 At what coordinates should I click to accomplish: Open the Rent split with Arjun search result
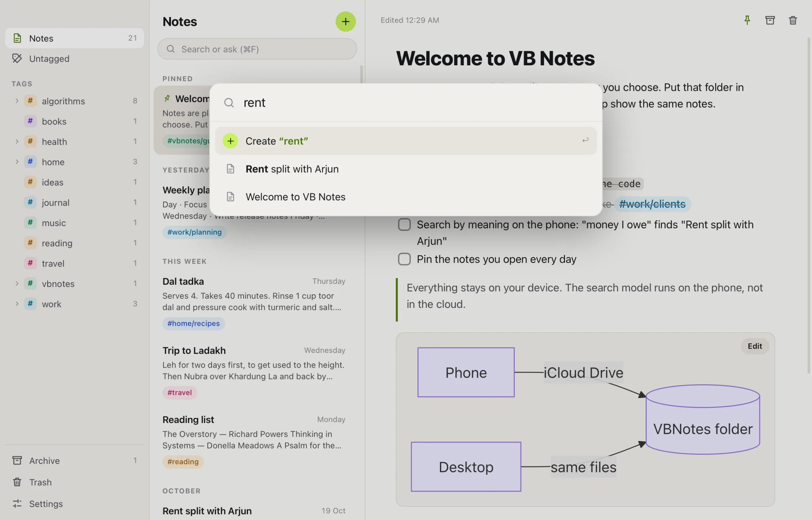coord(406,169)
